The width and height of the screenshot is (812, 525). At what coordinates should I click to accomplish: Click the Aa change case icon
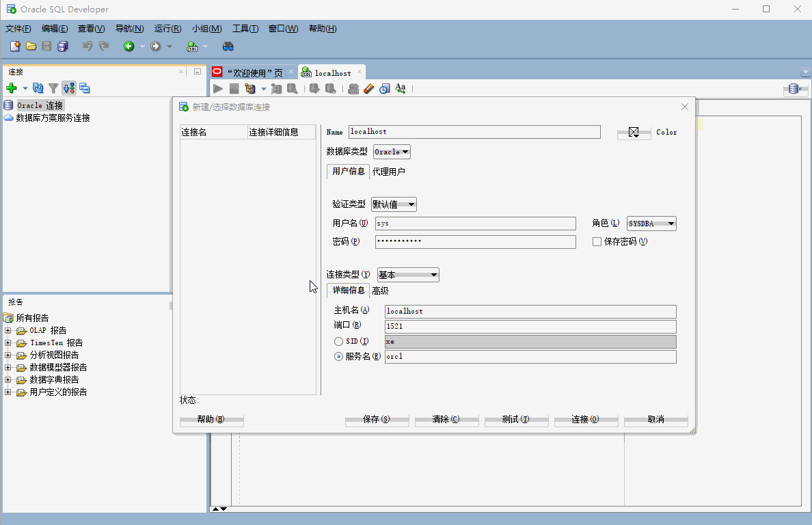[401, 89]
